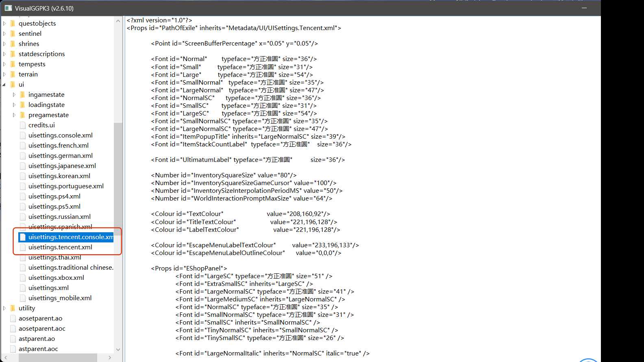Expand the questobjects folder arrow

click(4, 24)
